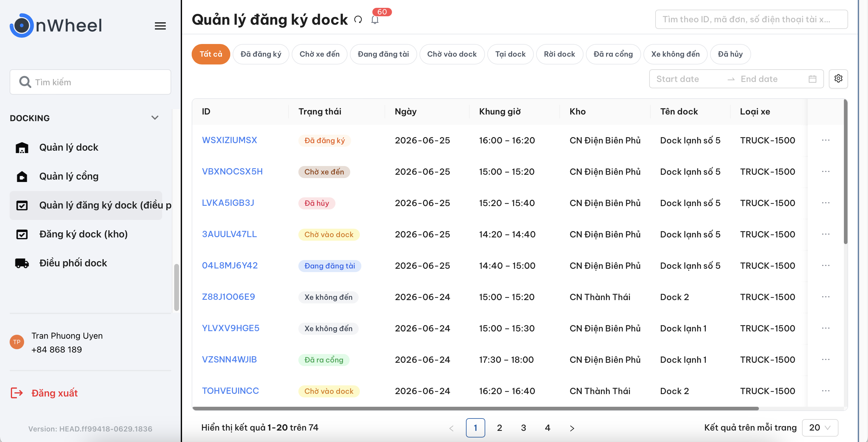
Task: Open row actions for YLVXV9HGE5
Action: point(825,328)
